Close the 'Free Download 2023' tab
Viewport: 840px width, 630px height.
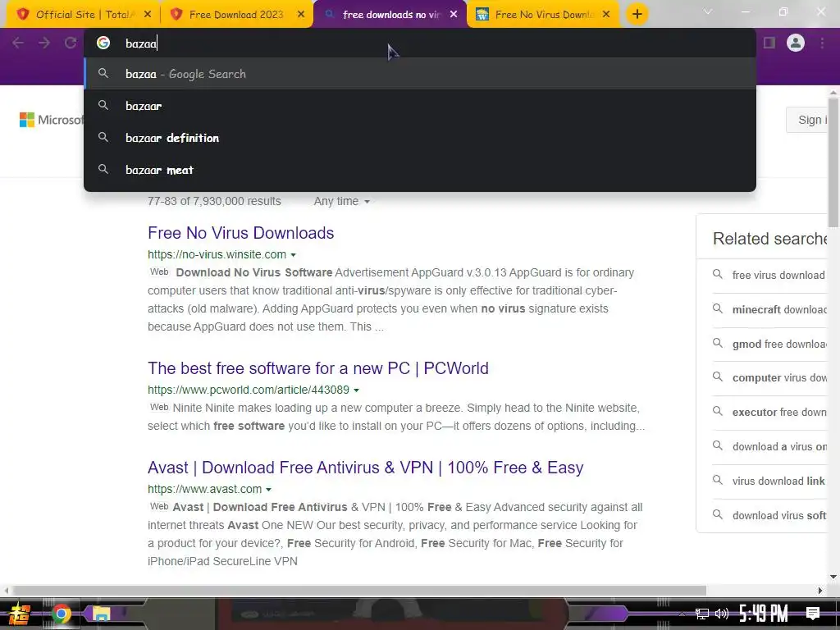(x=301, y=15)
